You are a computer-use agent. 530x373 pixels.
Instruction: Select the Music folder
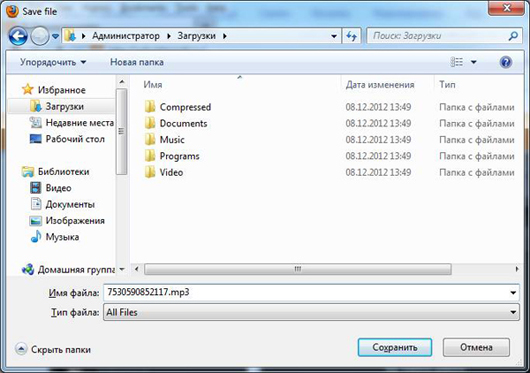[172, 140]
